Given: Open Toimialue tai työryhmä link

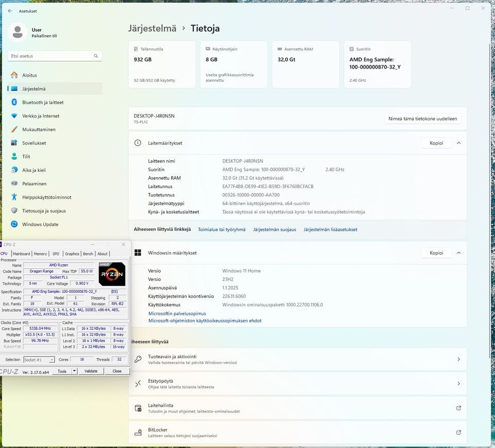Looking at the screenshot, I should tap(222, 229).
